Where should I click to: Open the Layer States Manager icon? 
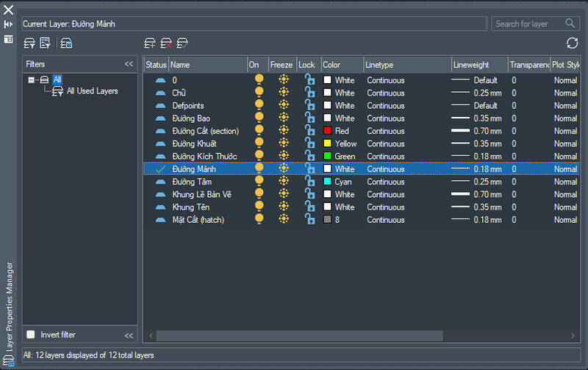point(66,43)
